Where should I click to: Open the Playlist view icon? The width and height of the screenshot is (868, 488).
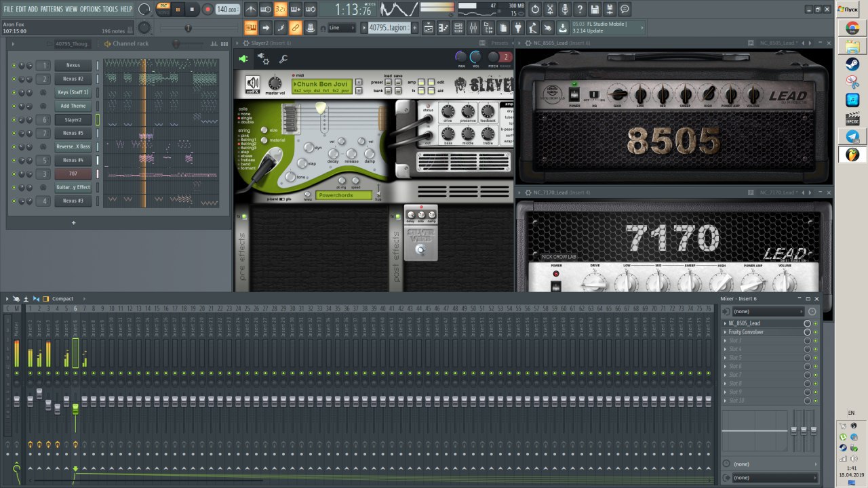tap(429, 28)
